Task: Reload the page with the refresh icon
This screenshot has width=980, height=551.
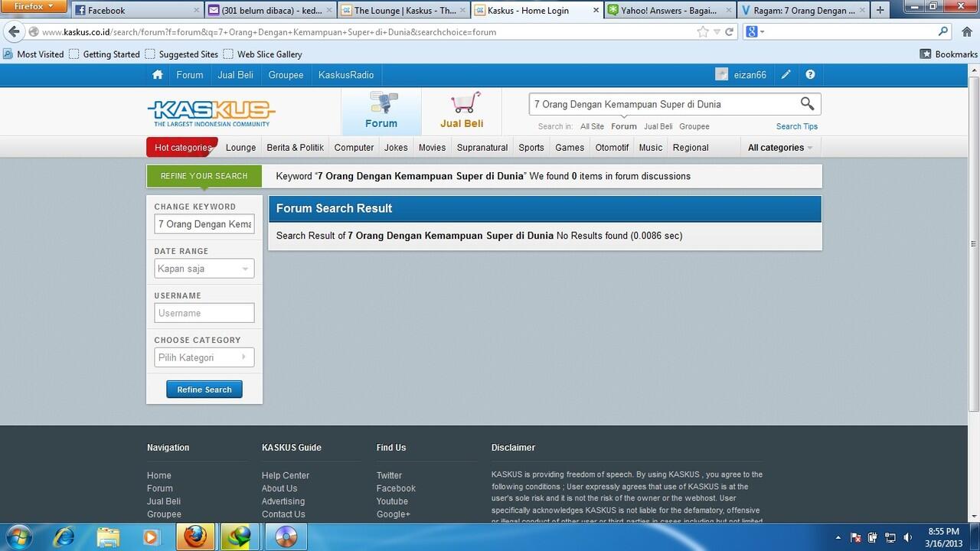Action: tap(730, 32)
